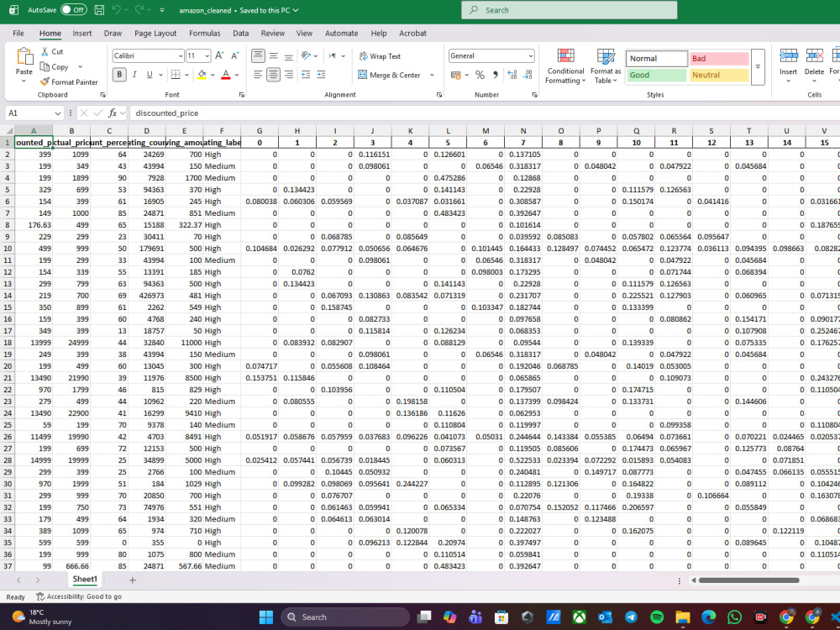Expand the cell styles gallery
Image resolution: width=840 pixels, height=630 pixels.
758,67
